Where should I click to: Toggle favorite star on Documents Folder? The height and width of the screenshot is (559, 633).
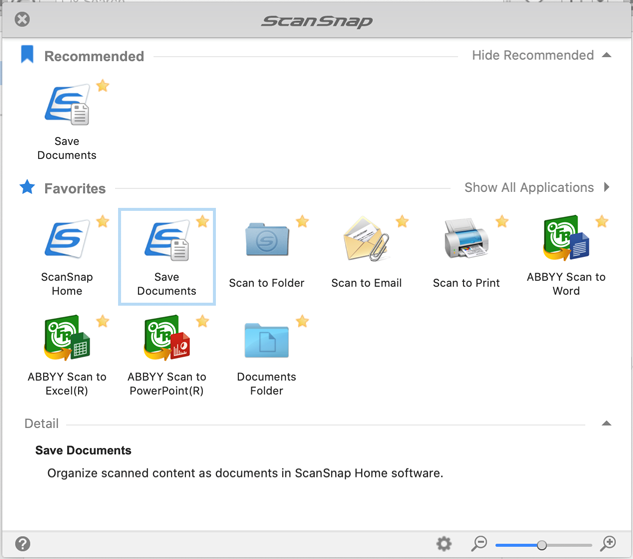(x=302, y=321)
